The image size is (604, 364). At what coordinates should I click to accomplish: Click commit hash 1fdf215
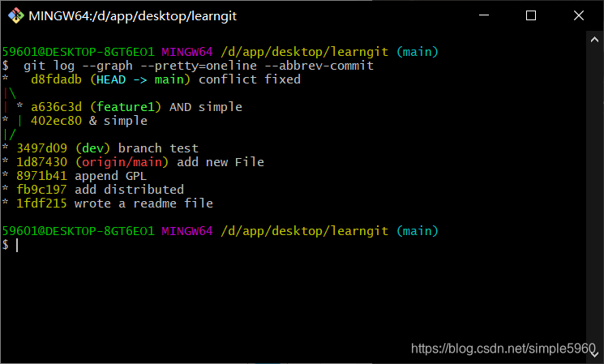click(41, 203)
